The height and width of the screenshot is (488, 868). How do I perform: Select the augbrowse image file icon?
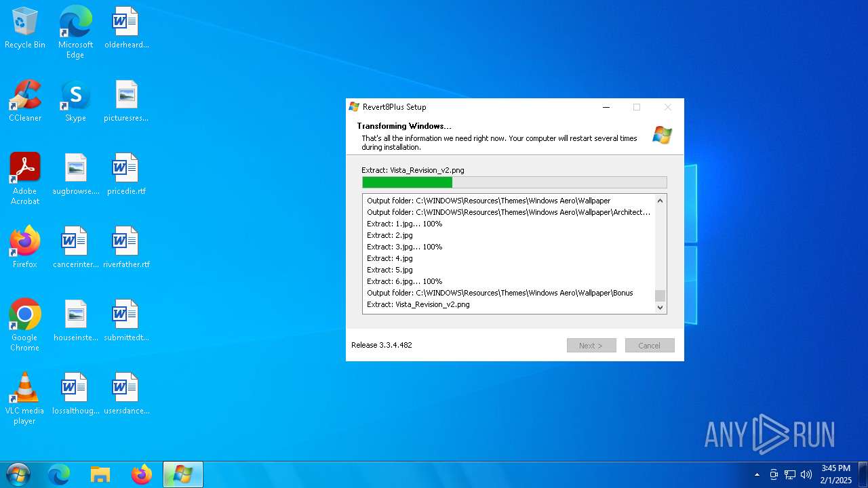(x=75, y=174)
